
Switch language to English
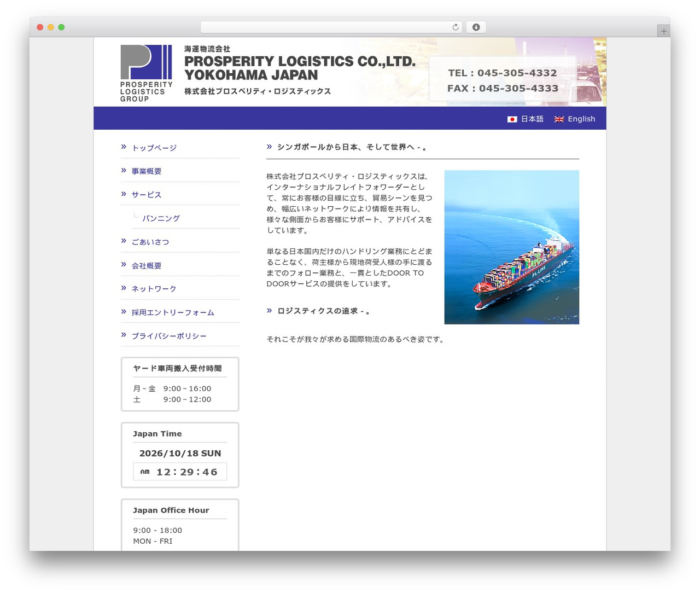[581, 119]
